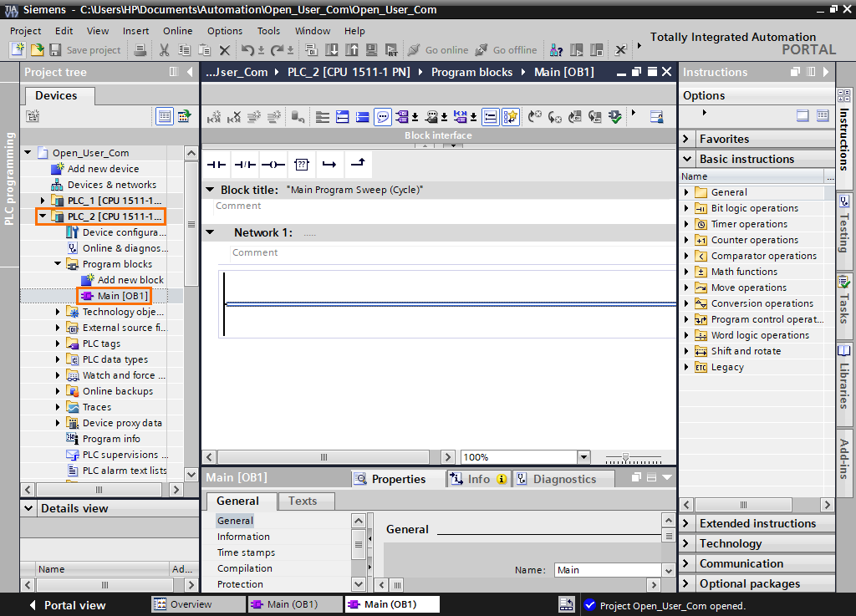856x616 pixels.
Task: Undo the last action
Action: point(247,50)
